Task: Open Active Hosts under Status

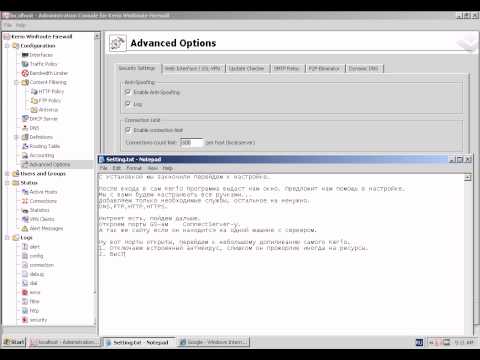Action: tap(39, 192)
